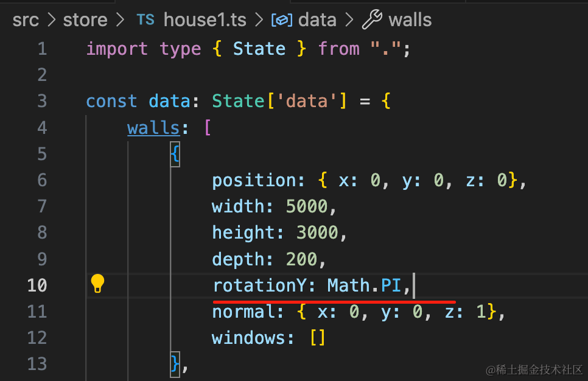This screenshot has height=381, width=588.
Task: Click line number 1 in the gutter
Action: click(x=43, y=49)
